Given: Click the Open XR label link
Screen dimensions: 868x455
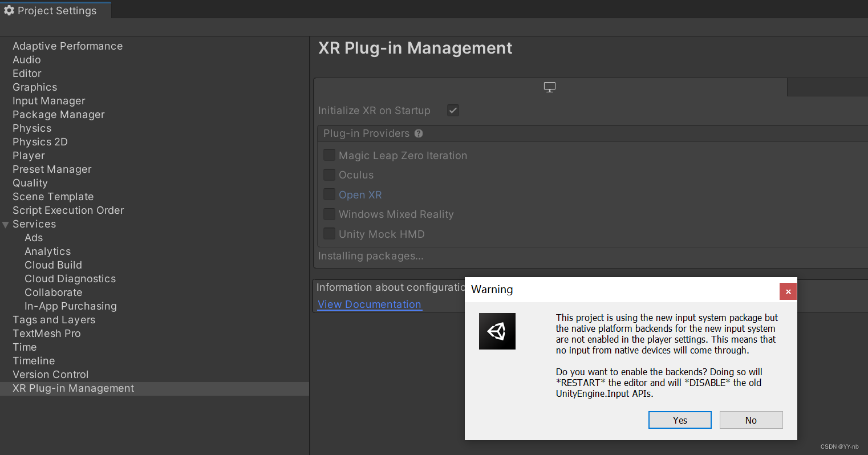Looking at the screenshot, I should (360, 195).
